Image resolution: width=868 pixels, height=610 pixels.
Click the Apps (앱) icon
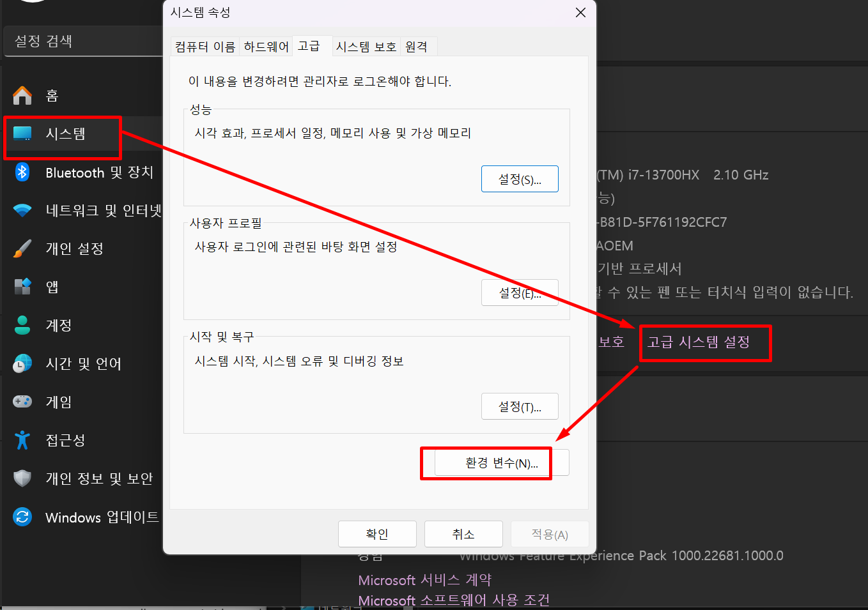(x=22, y=287)
